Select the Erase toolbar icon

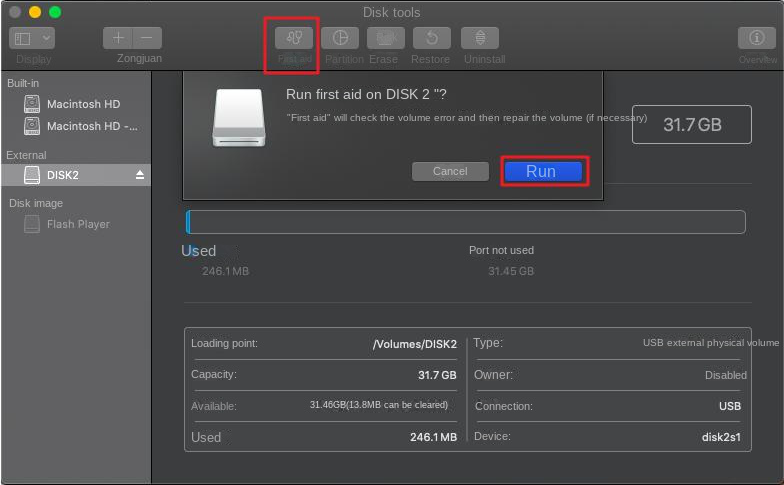(385, 38)
